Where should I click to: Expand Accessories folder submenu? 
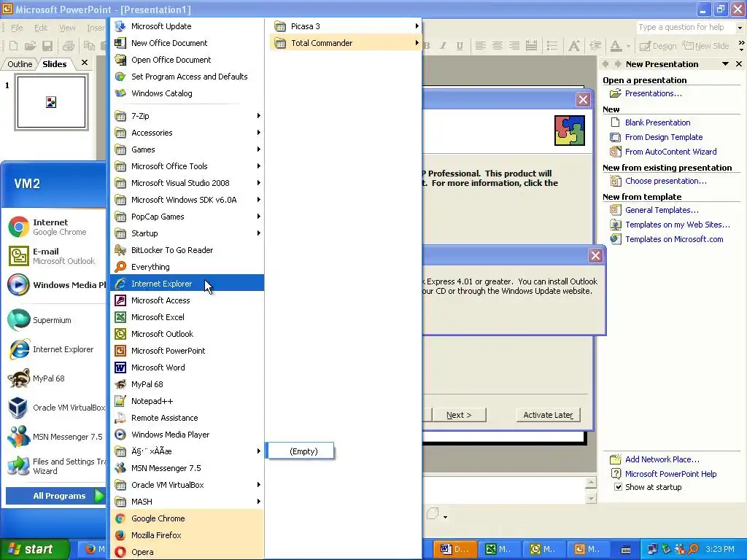[x=187, y=133]
